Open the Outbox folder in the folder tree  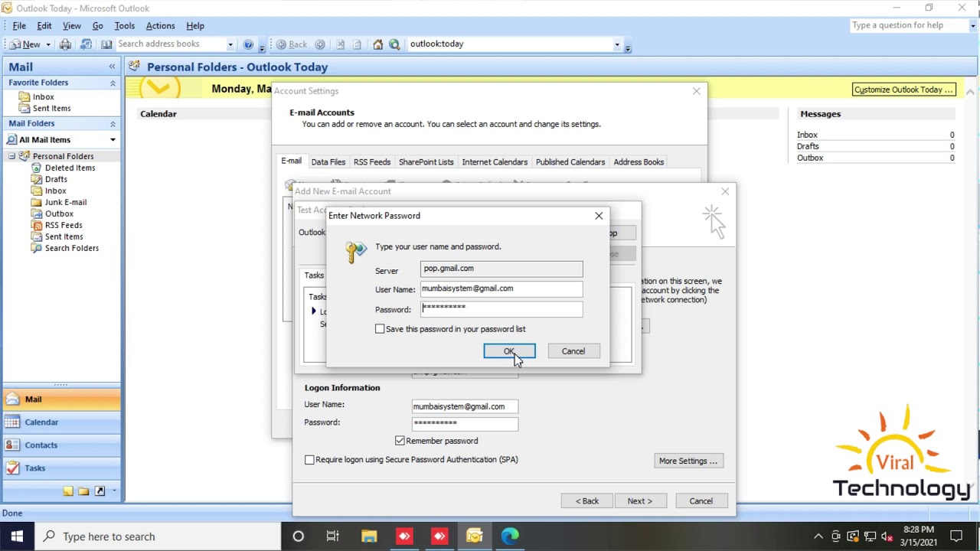[59, 214]
